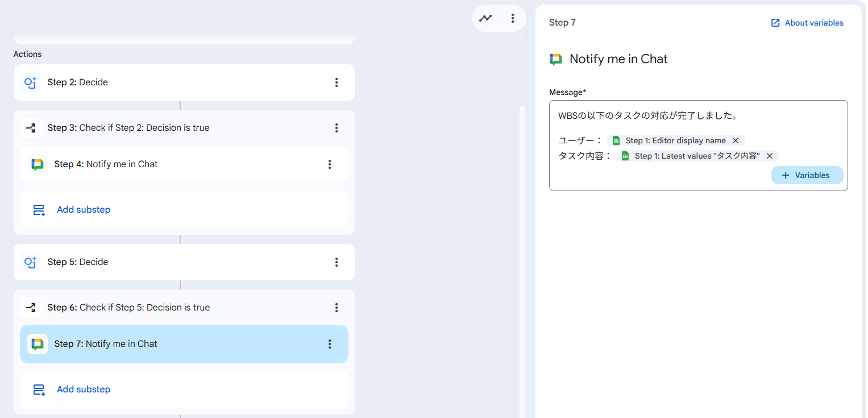Remove the Editor display name variable chip

pos(736,140)
